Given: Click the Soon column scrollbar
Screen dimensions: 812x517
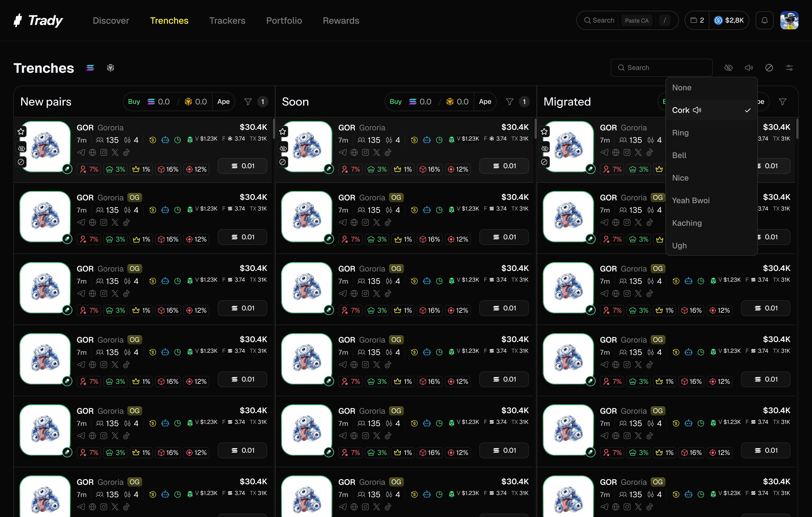Looking at the screenshot, I should 535,129.
